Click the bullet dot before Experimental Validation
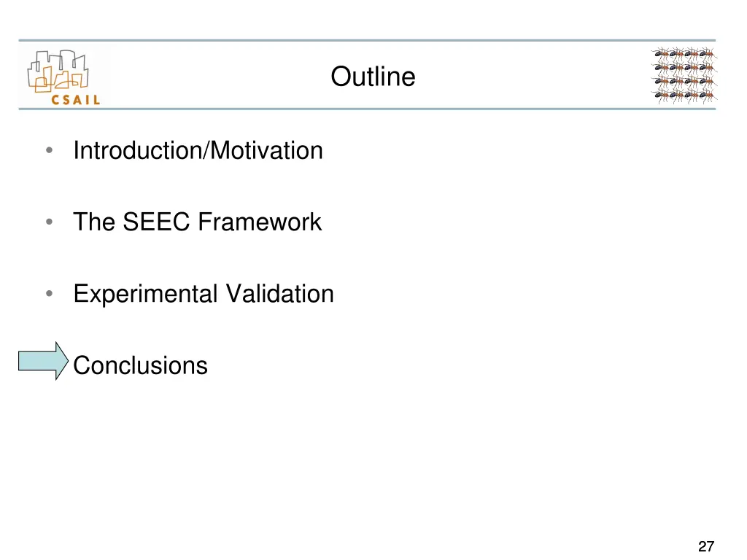The height and width of the screenshot is (560, 747). (48, 294)
